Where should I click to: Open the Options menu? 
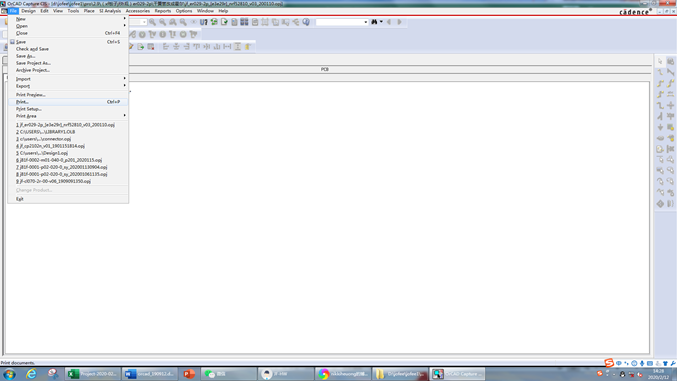pyautogui.click(x=184, y=11)
